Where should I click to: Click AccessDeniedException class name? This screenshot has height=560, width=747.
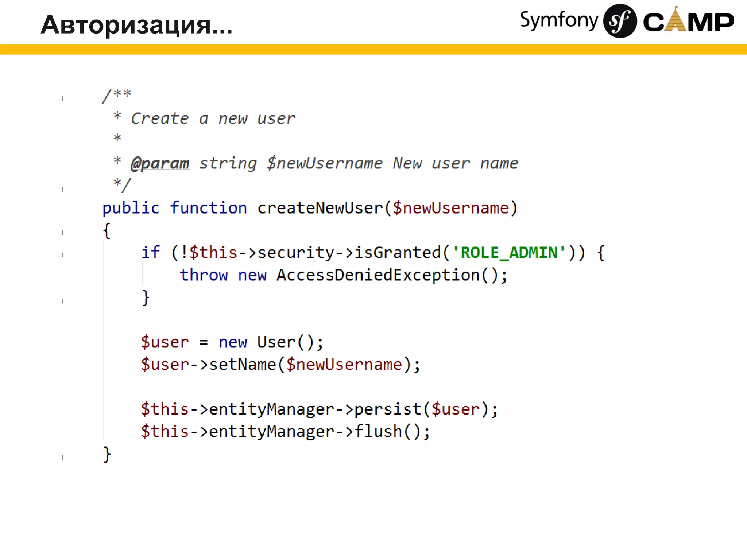pos(378,275)
